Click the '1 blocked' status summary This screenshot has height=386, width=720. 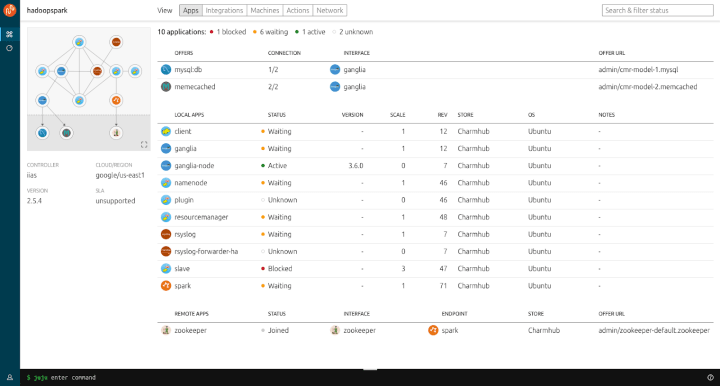coord(228,32)
